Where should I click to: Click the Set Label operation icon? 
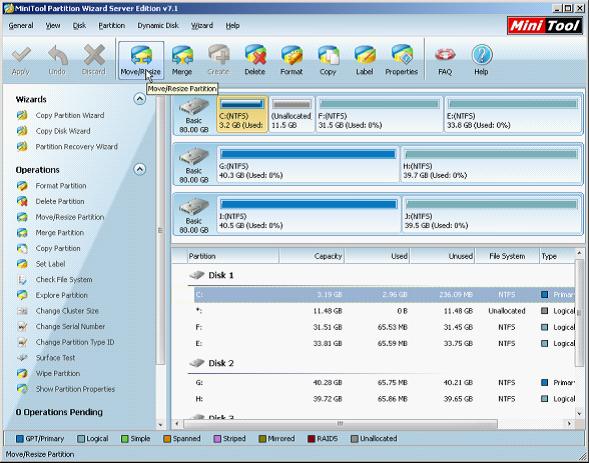tap(22, 264)
